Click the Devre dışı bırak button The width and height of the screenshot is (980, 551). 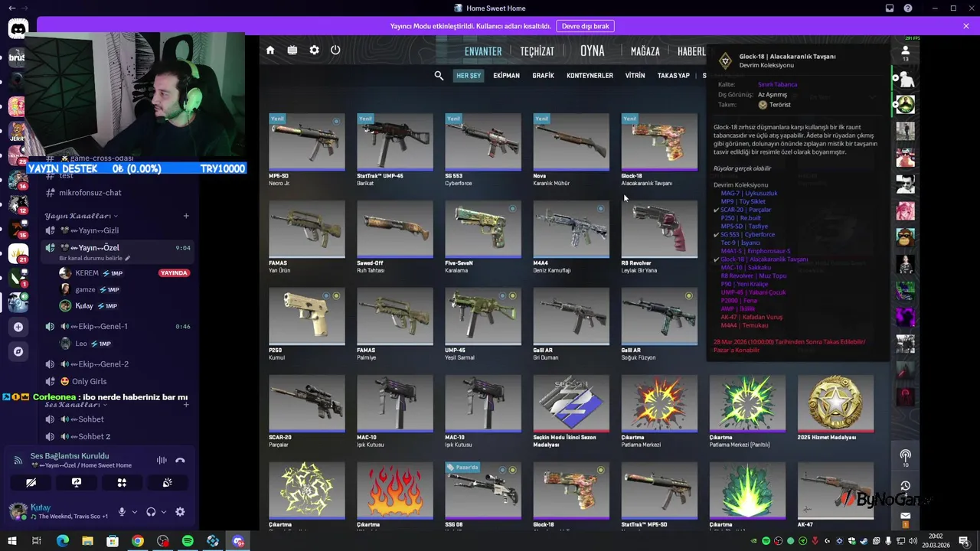click(x=586, y=26)
